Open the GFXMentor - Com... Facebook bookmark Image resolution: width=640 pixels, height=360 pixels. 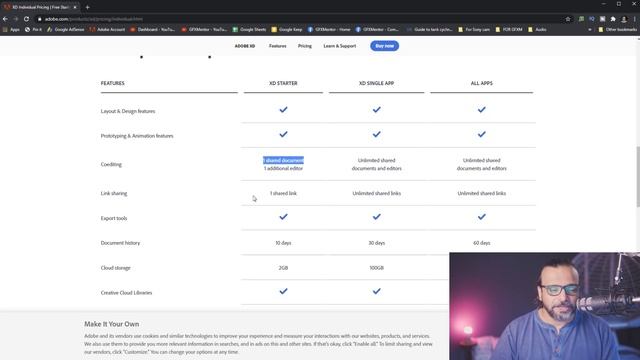377,29
